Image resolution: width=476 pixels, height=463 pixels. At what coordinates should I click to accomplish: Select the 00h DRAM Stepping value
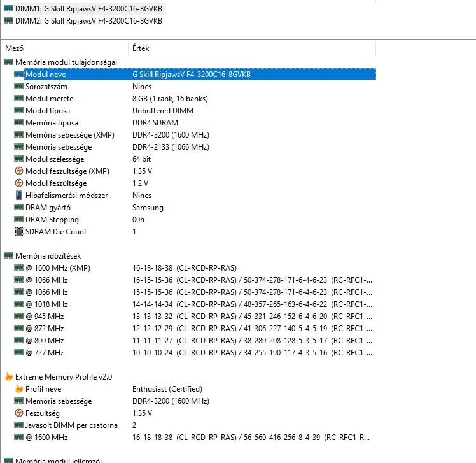pyautogui.click(x=138, y=220)
